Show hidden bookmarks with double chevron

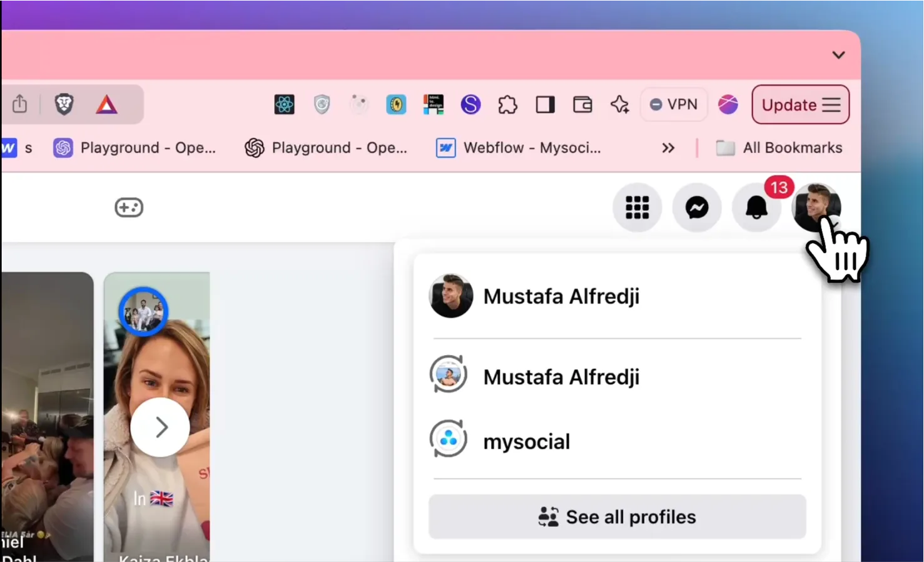point(668,148)
